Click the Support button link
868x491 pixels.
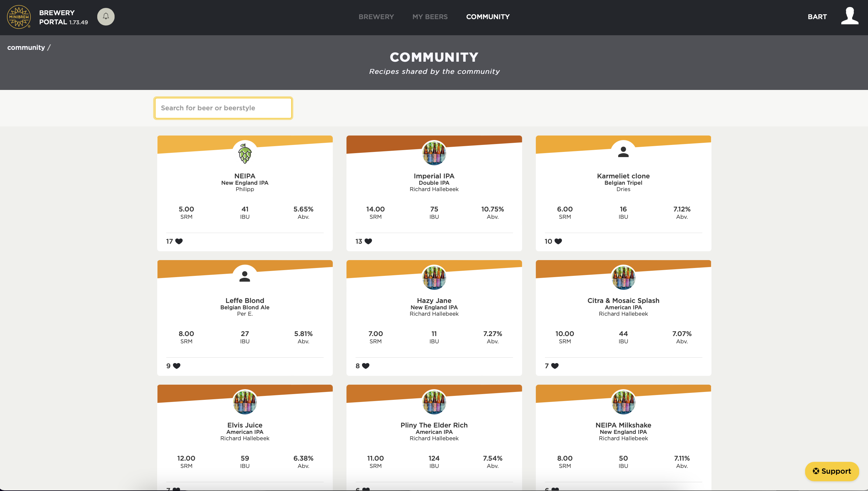pos(832,471)
